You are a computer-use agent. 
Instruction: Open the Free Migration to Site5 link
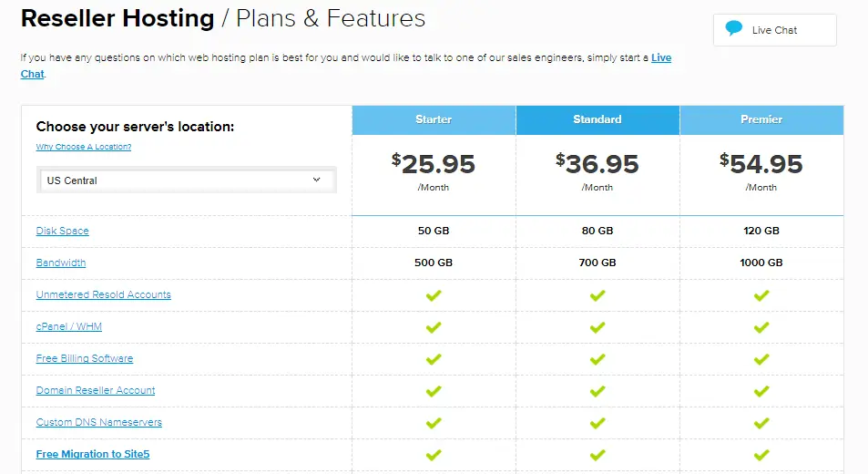coord(93,454)
